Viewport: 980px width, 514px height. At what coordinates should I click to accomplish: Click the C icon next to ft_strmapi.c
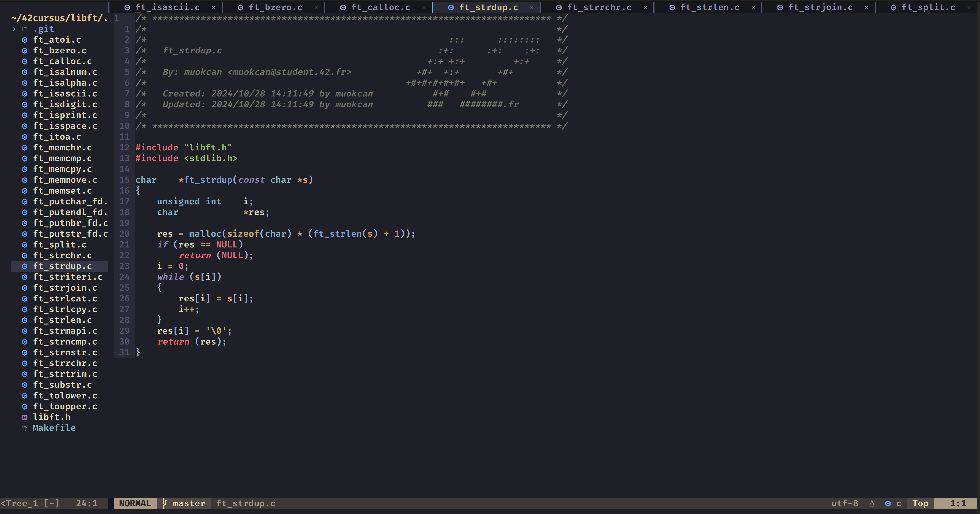pyautogui.click(x=25, y=331)
